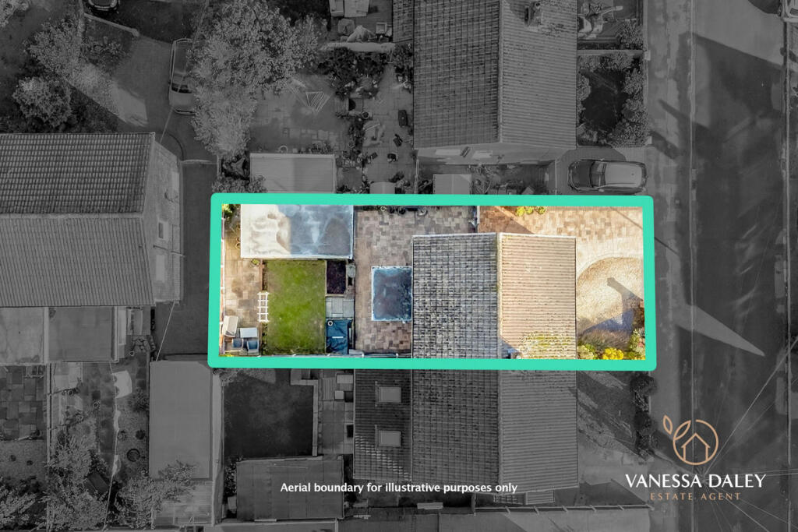Click the white flat-roofed outbuilding
Image resolution: width=798 pixels, height=532 pixels.
click(295, 231)
